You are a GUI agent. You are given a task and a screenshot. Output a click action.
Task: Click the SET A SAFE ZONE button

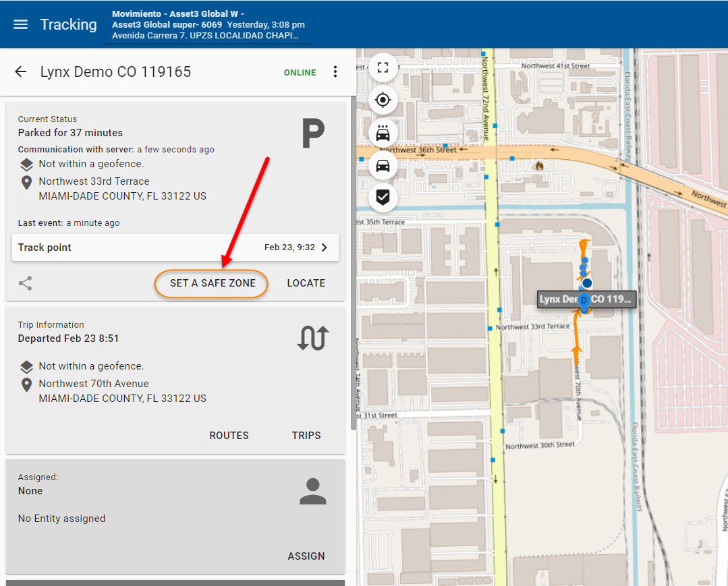pyautogui.click(x=213, y=283)
